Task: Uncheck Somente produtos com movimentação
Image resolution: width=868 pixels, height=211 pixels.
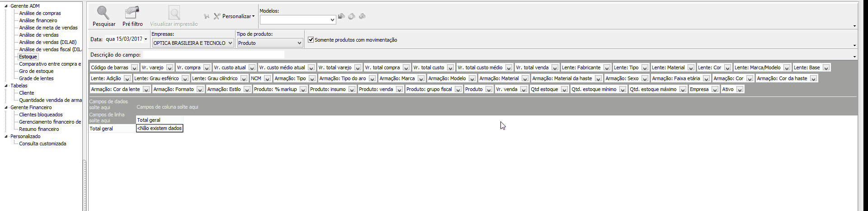Action: pyautogui.click(x=311, y=40)
